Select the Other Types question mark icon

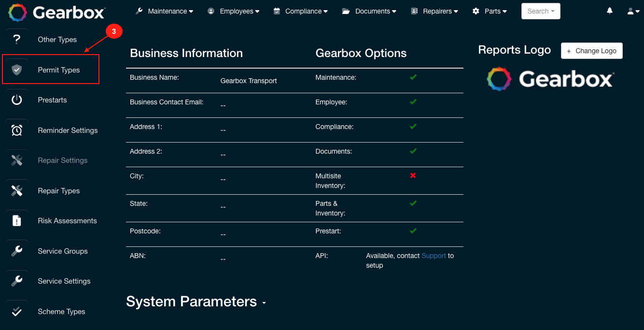(x=17, y=39)
